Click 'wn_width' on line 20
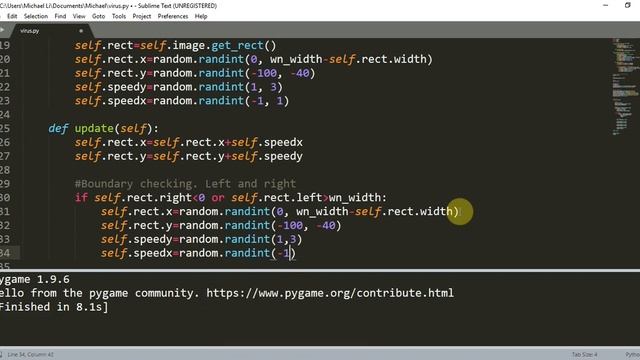The width and height of the screenshot is (640, 360). point(296,59)
